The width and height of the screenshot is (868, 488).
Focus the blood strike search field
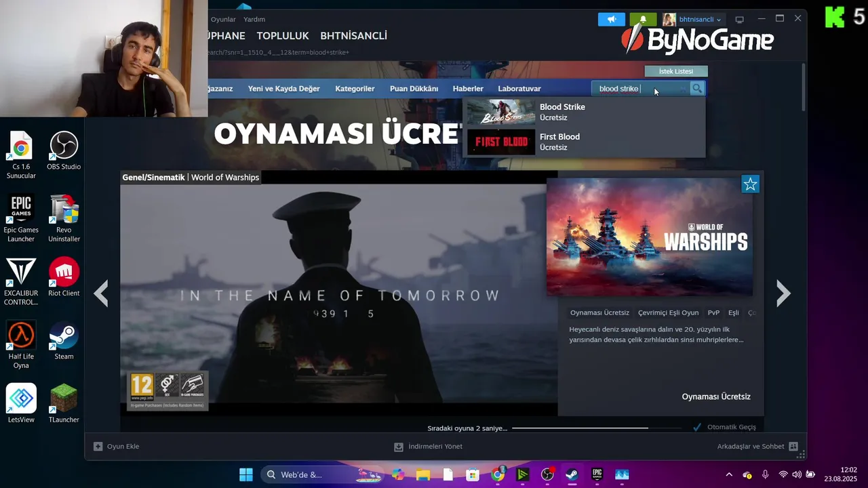(x=641, y=88)
